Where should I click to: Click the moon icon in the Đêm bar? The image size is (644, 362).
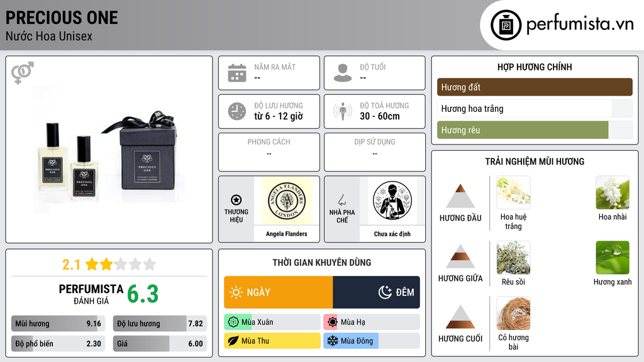point(385,292)
